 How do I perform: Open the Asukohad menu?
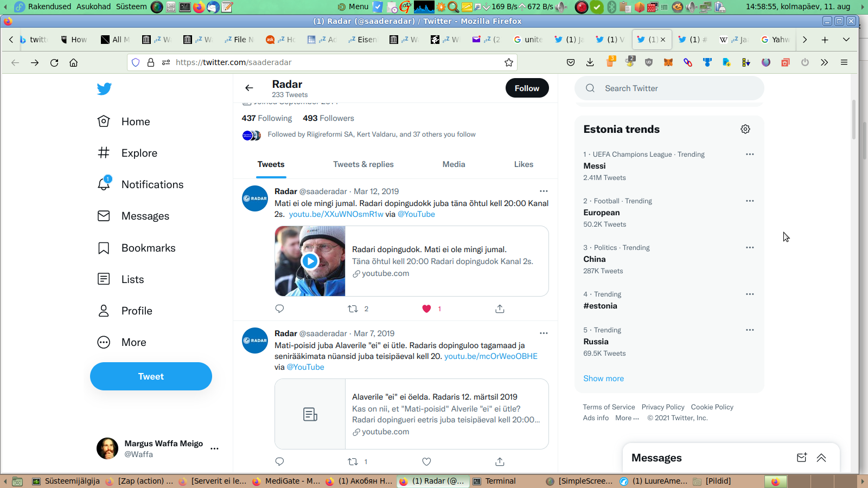(93, 7)
